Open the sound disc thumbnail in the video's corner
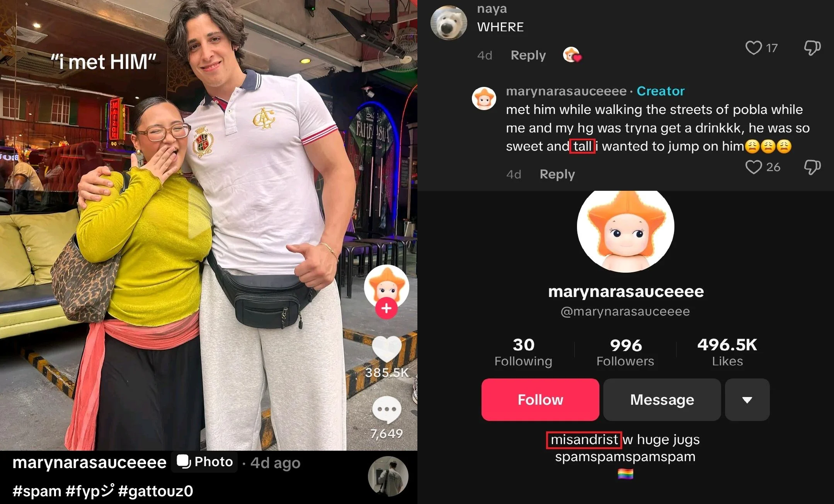 click(388, 476)
